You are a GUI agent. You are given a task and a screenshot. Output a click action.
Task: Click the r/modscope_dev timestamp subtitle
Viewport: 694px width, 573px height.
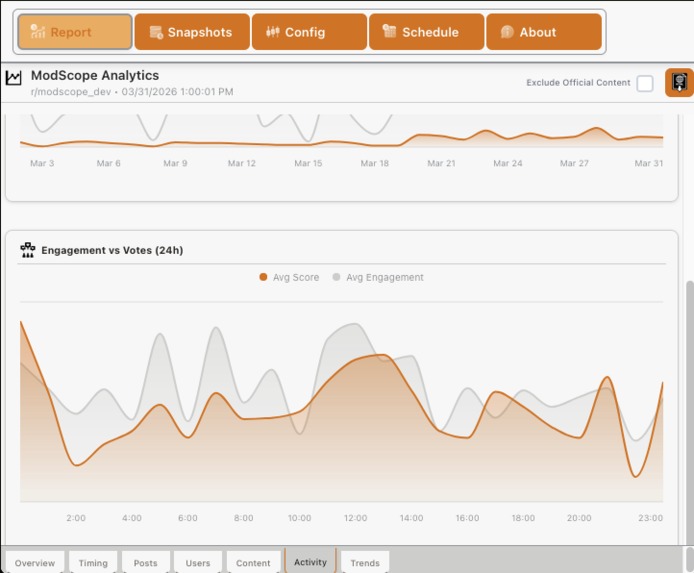(x=132, y=92)
